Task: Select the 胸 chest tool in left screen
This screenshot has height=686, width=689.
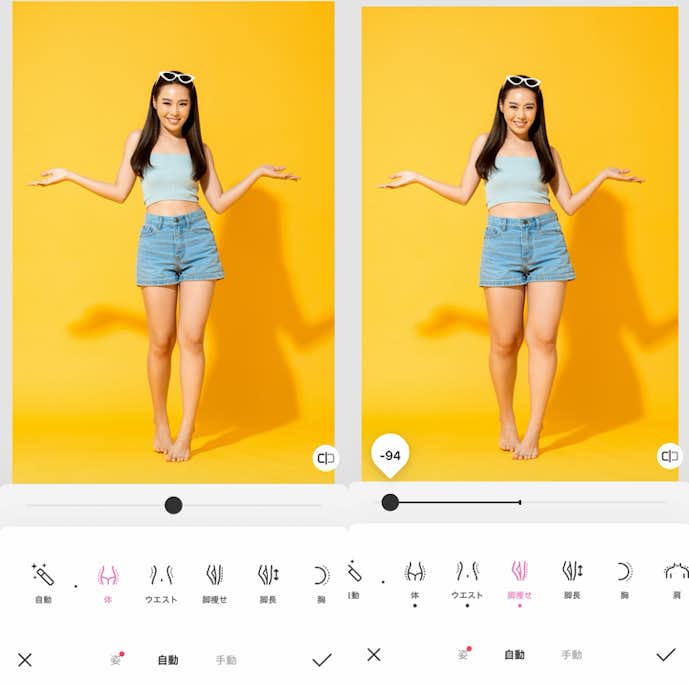Action: tap(321, 583)
